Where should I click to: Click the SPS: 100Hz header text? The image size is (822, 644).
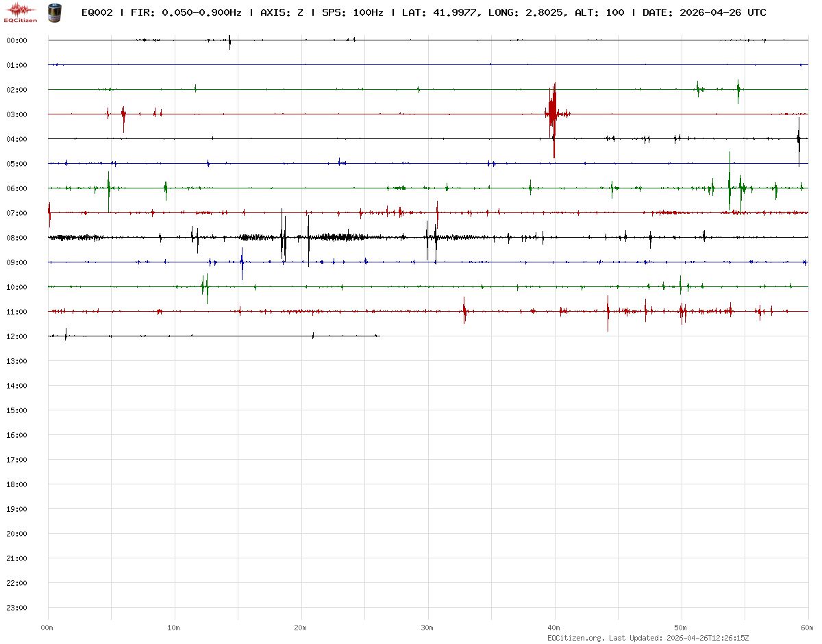click(x=352, y=12)
